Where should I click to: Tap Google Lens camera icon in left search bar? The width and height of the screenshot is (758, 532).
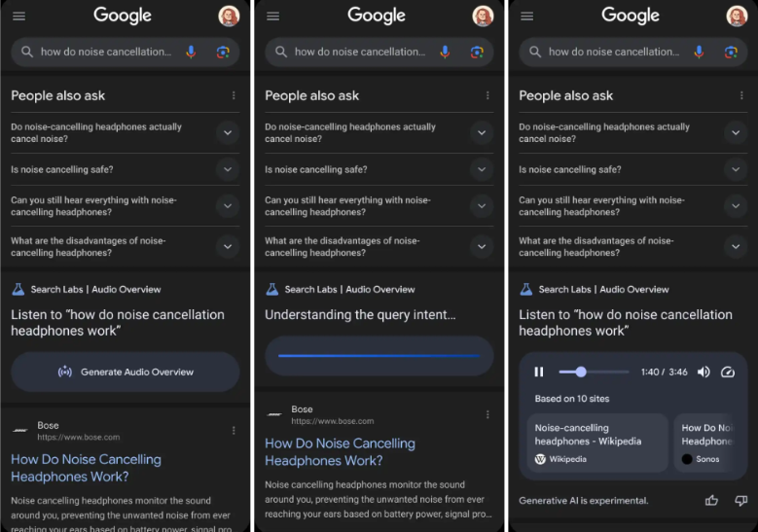coord(223,52)
